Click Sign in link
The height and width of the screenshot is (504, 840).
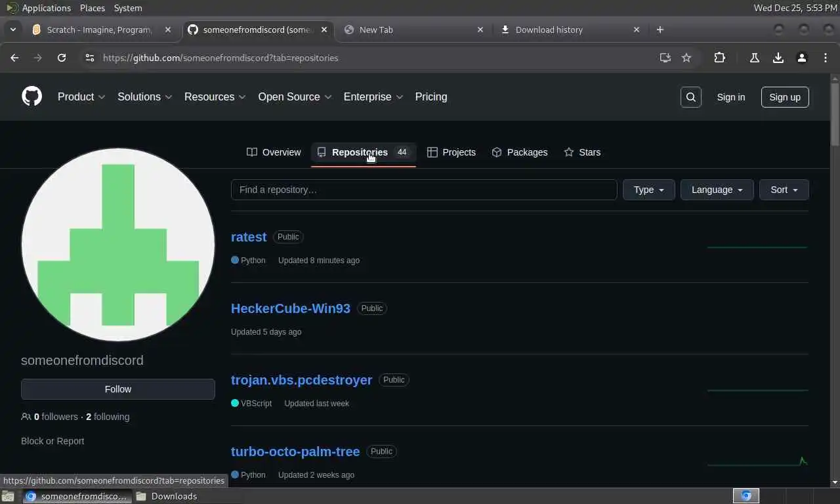(731, 97)
